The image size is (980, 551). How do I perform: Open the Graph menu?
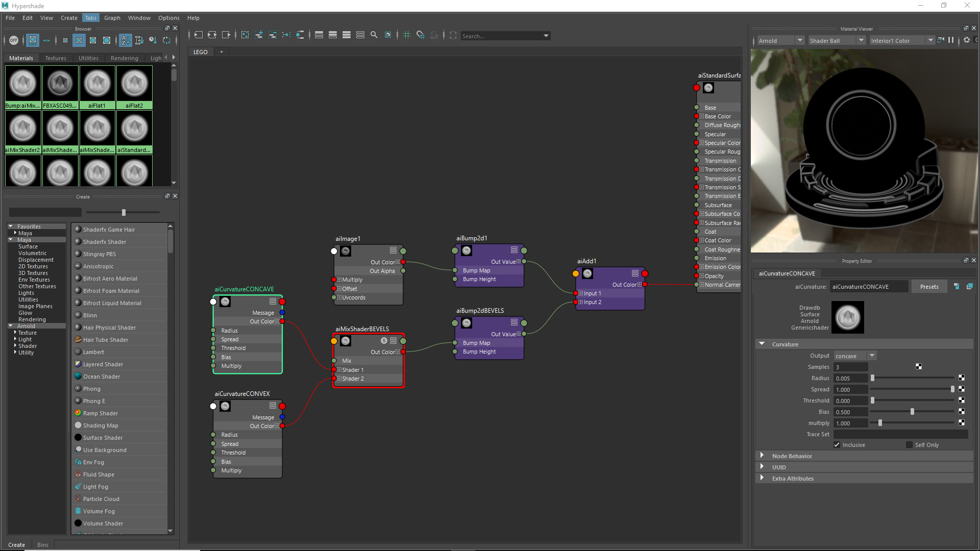[x=112, y=18]
